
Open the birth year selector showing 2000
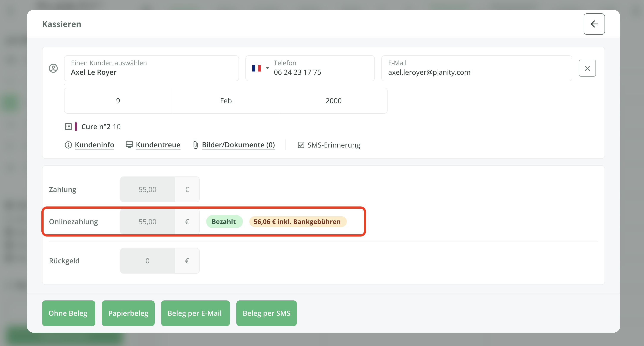click(x=333, y=101)
